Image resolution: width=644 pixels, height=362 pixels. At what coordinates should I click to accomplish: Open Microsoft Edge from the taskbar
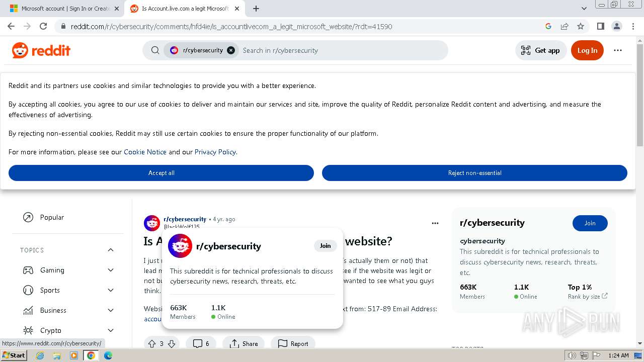pyautogui.click(x=108, y=355)
